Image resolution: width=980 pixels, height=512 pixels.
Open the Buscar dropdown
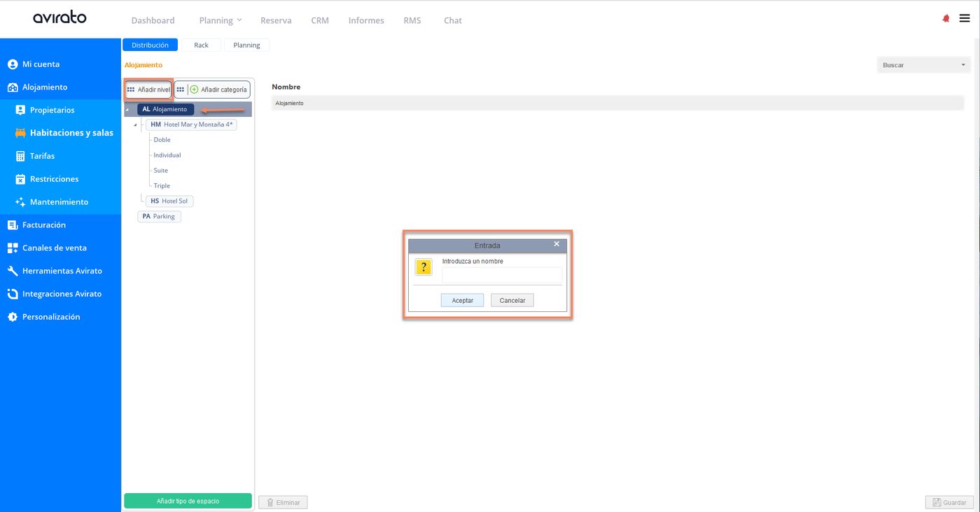(x=923, y=65)
